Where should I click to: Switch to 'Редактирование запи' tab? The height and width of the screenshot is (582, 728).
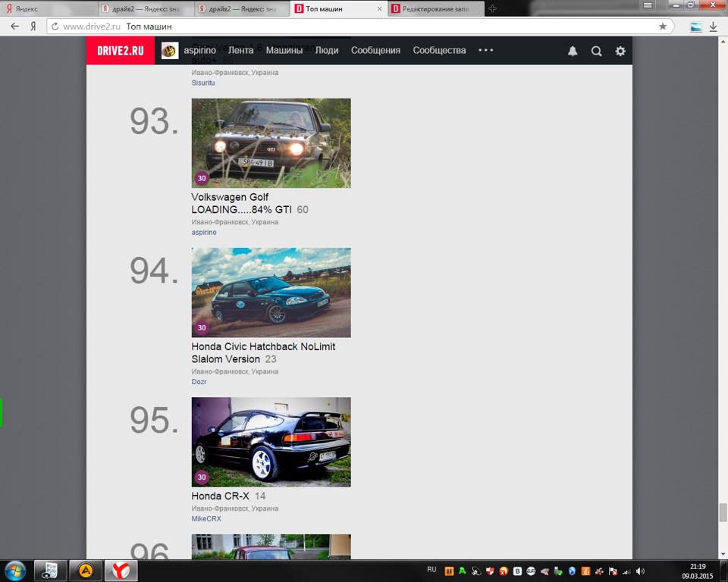(x=435, y=9)
